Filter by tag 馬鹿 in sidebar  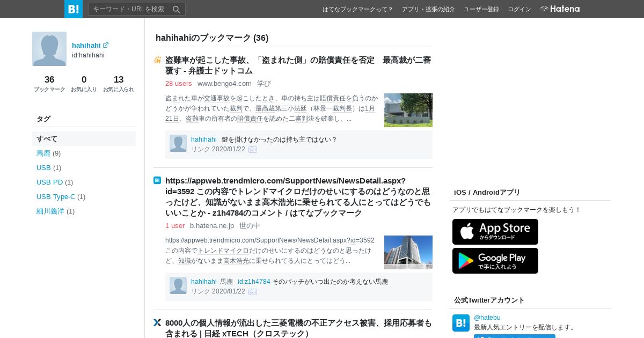coord(43,153)
